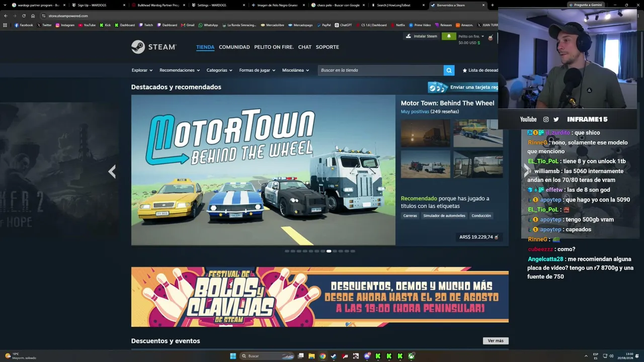
Task: Open the Prime Video bookmark
Action: coord(420,25)
